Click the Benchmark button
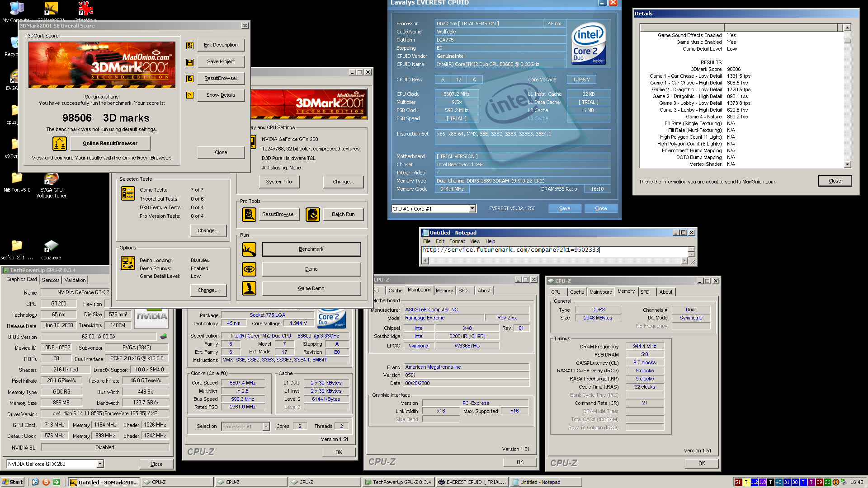The height and width of the screenshot is (488, 868). (x=311, y=249)
